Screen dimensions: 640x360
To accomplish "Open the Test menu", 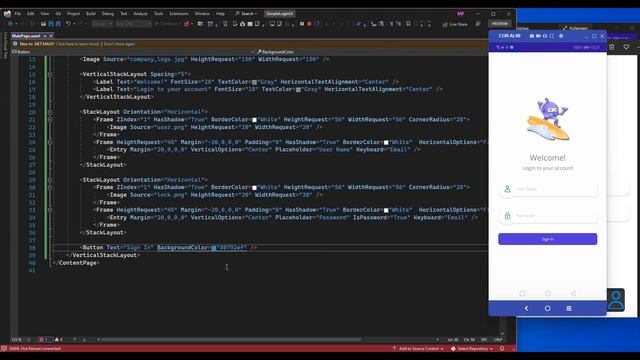I will (x=123, y=13).
